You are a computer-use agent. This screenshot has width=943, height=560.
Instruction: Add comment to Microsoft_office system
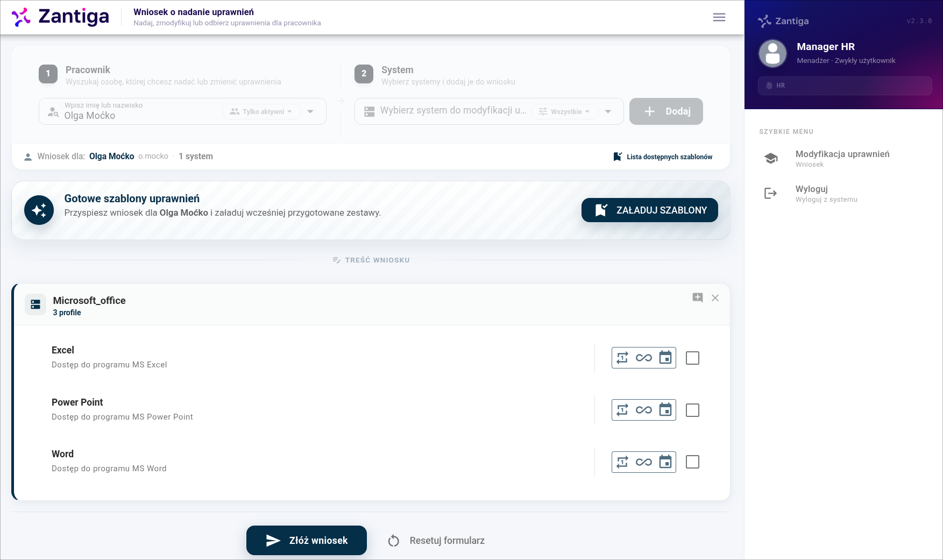tap(698, 297)
